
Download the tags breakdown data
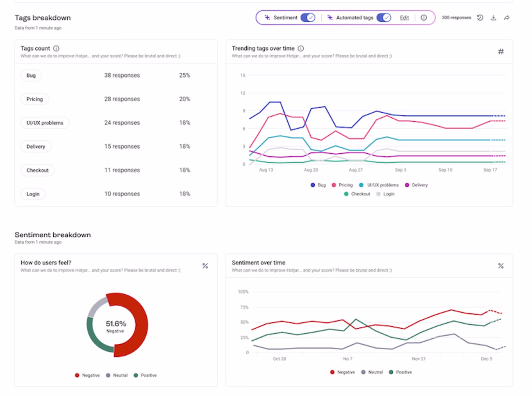click(493, 17)
